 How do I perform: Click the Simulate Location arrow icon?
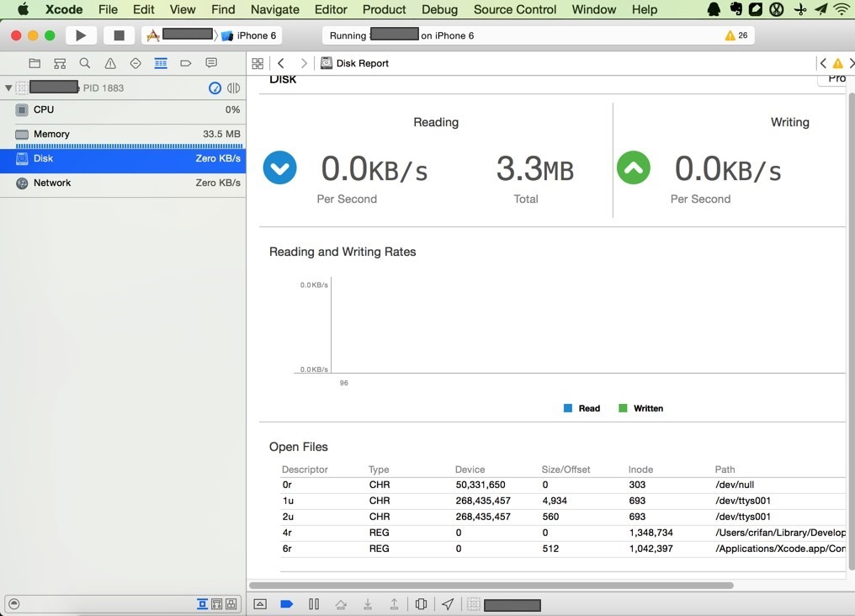coord(447,604)
